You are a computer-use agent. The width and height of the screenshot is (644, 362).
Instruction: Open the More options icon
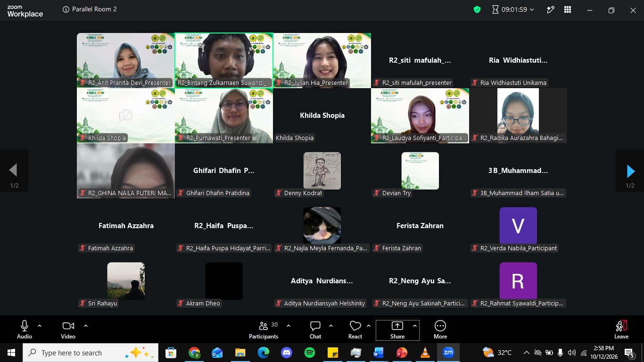click(440, 326)
